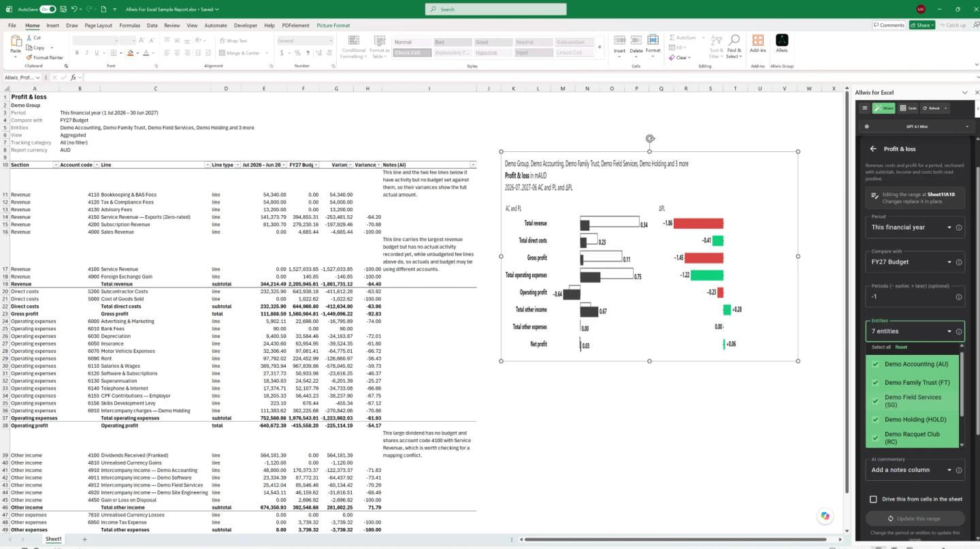Click the Refresh button in Allwis pane
The height and width of the screenshot is (549, 980).
pyautogui.click(x=934, y=108)
